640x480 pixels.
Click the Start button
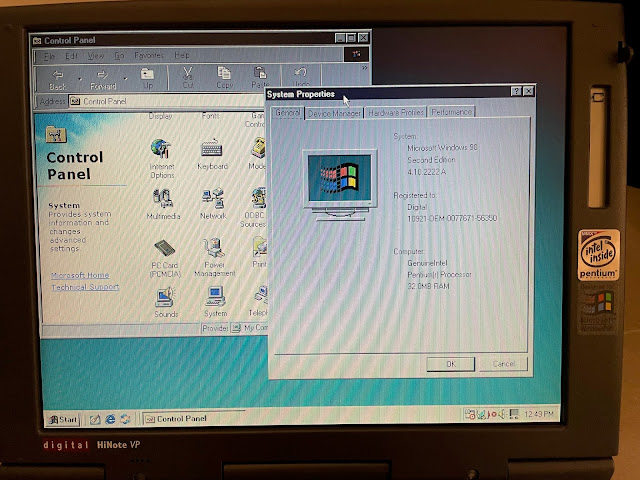click(62, 420)
